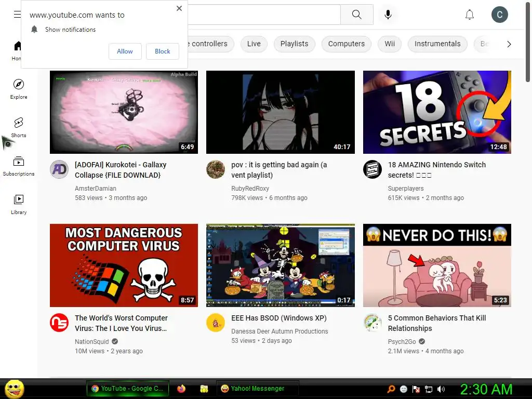Screen dimensions: 532x399
Task: Switch to YouTube - Google Chrome taskbar item
Action: point(128,389)
